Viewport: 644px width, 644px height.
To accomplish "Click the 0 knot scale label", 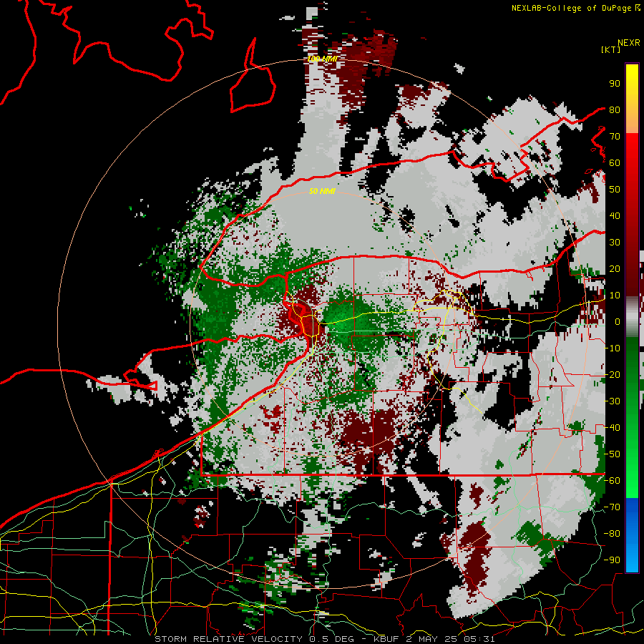I will coord(618,321).
